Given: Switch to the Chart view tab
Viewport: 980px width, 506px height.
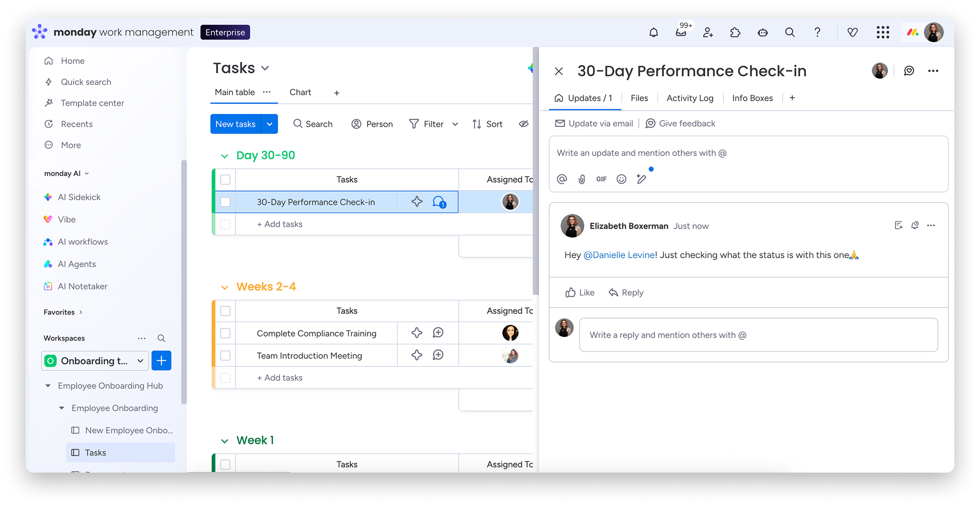Looking at the screenshot, I should (x=300, y=92).
